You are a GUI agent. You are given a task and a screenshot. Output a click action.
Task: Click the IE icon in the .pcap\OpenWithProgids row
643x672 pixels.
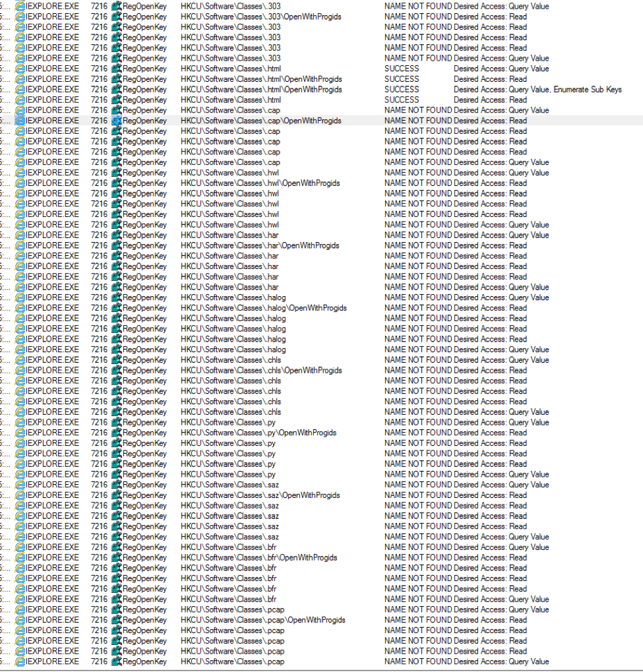point(20,620)
